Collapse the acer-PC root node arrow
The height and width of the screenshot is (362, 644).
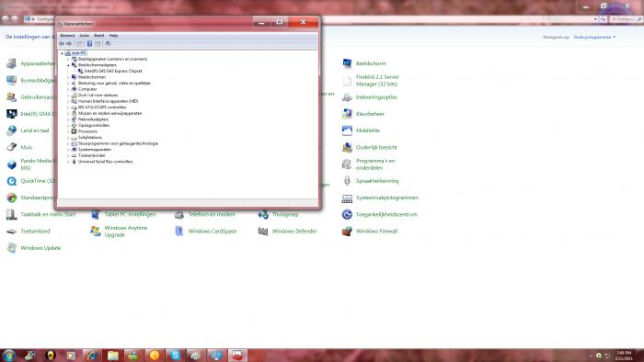62,53
